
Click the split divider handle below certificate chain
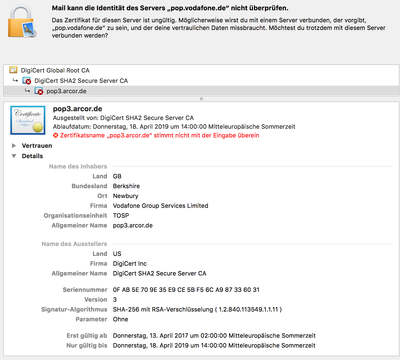[201, 99]
